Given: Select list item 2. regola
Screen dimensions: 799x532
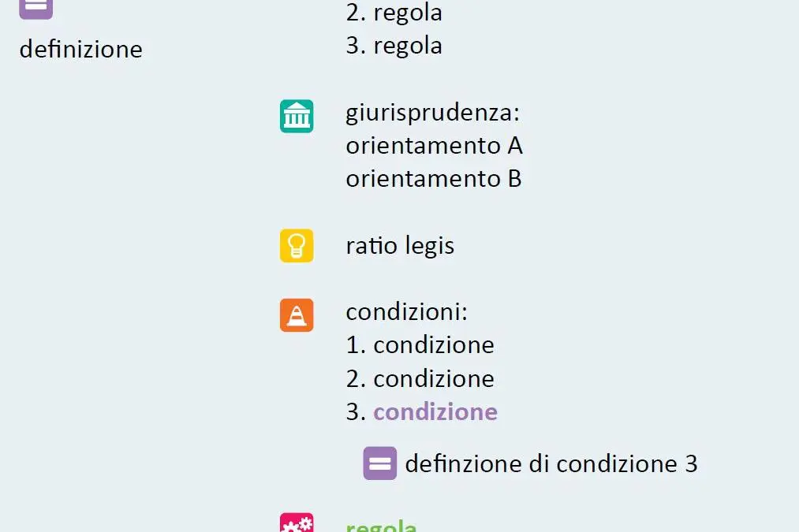Looking at the screenshot, I should point(394,13).
